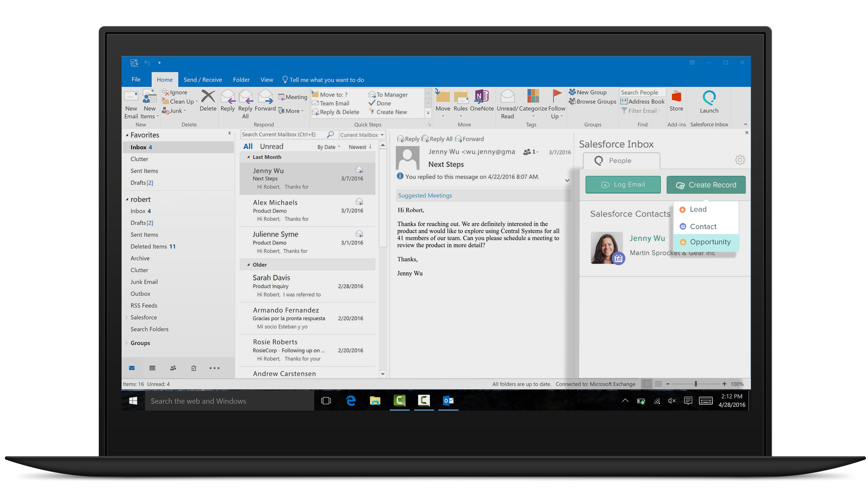Image resolution: width=868 pixels, height=488 pixels.
Task: Open Salesforce Inbox settings gear
Action: (x=740, y=160)
